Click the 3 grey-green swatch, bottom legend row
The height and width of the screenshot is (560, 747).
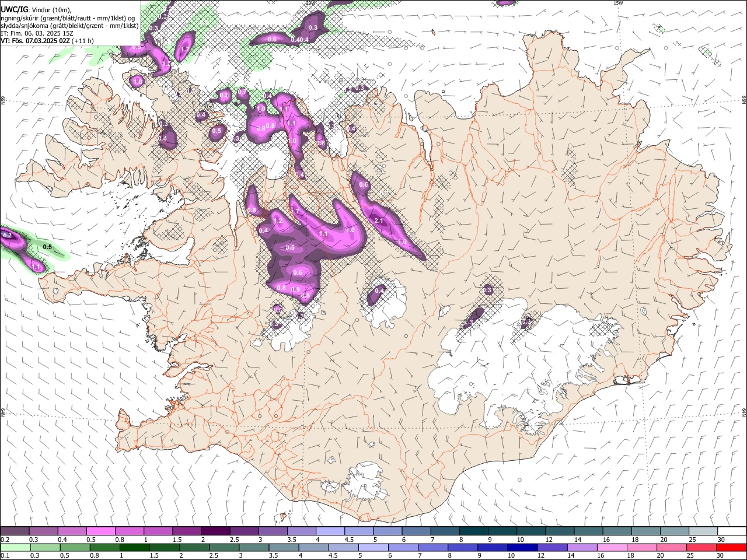click(x=253, y=547)
